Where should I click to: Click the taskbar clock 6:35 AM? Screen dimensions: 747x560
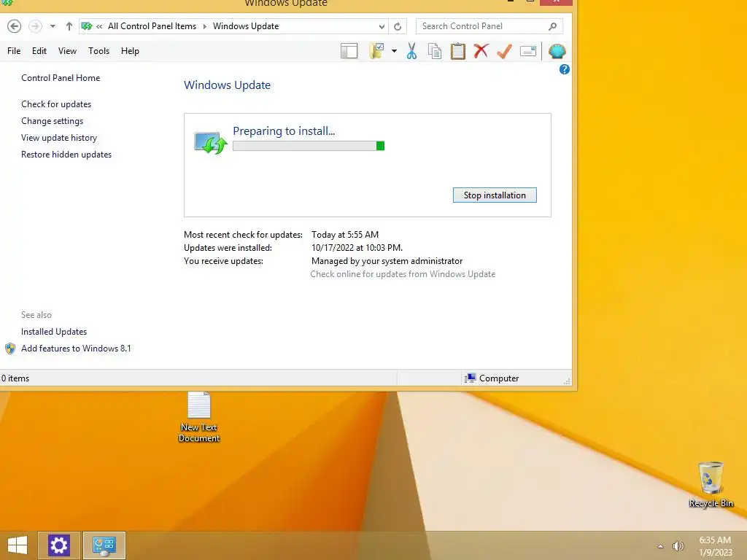coord(715,540)
